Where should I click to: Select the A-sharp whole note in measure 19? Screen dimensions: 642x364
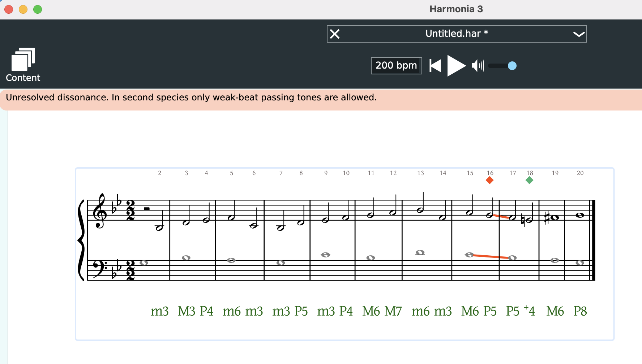tap(555, 218)
